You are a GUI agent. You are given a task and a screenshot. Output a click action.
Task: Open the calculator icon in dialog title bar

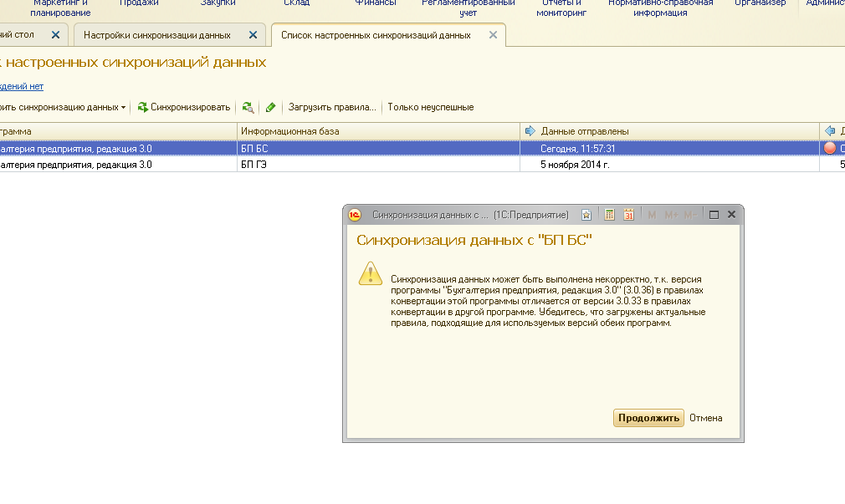pos(610,215)
